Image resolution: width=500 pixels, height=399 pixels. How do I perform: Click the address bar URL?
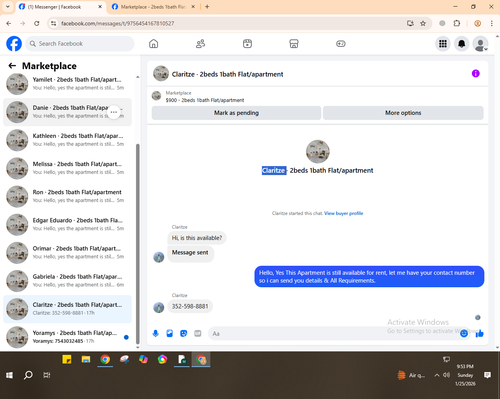click(x=117, y=23)
